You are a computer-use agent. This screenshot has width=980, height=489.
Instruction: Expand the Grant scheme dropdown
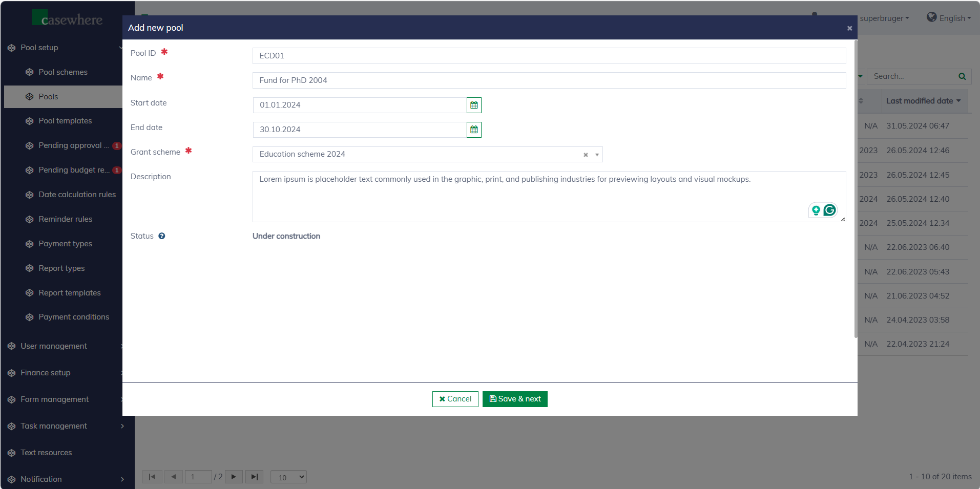[597, 155]
